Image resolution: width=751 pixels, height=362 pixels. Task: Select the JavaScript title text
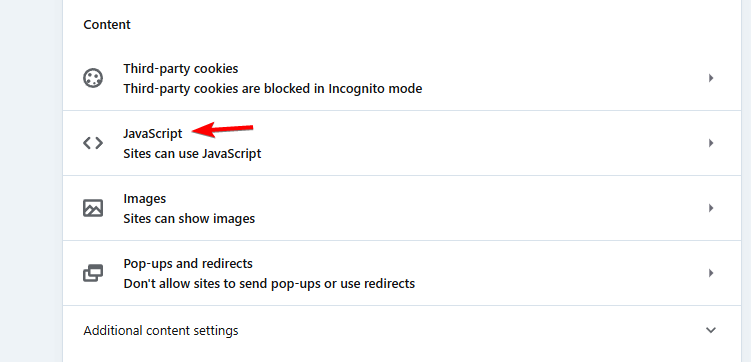pos(153,134)
